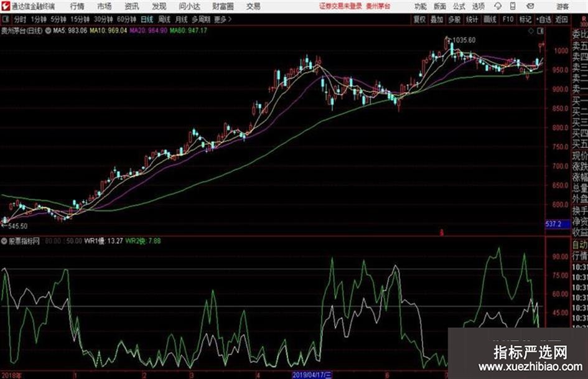
Task: Expand the 更多 periods chevron
Action: [230, 19]
